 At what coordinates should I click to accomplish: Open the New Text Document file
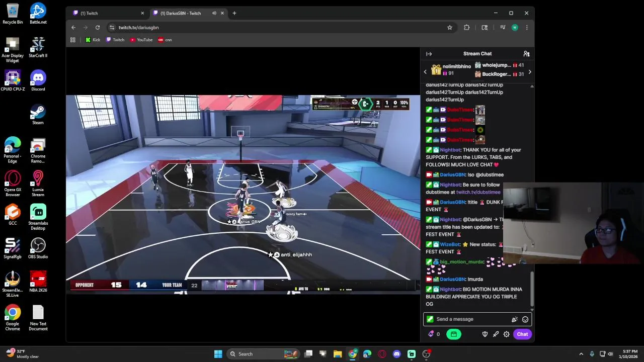click(x=38, y=318)
